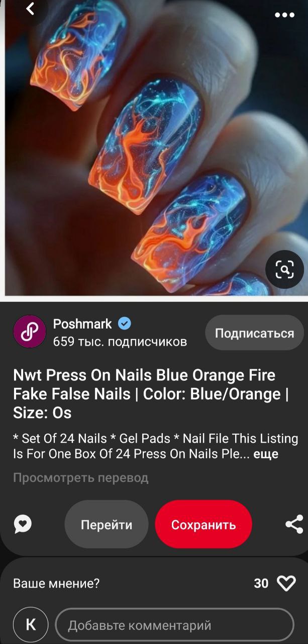Open the nail art image
This screenshot has width=308, height=644.
(x=154, y=147)
